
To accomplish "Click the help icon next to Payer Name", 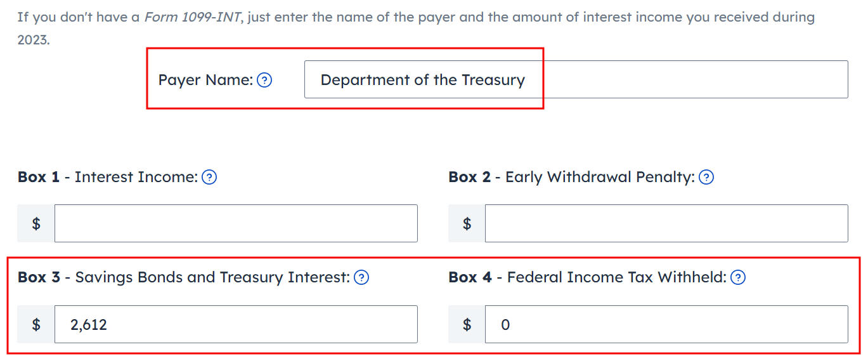I will [264, 80].
